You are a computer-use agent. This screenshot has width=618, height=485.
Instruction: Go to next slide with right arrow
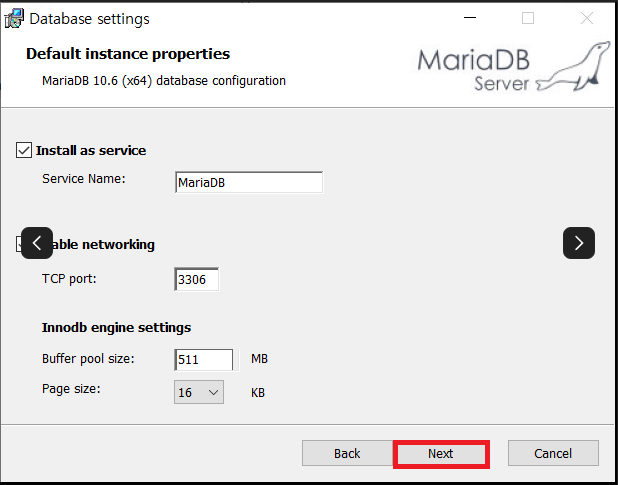[x=579, y=243]
